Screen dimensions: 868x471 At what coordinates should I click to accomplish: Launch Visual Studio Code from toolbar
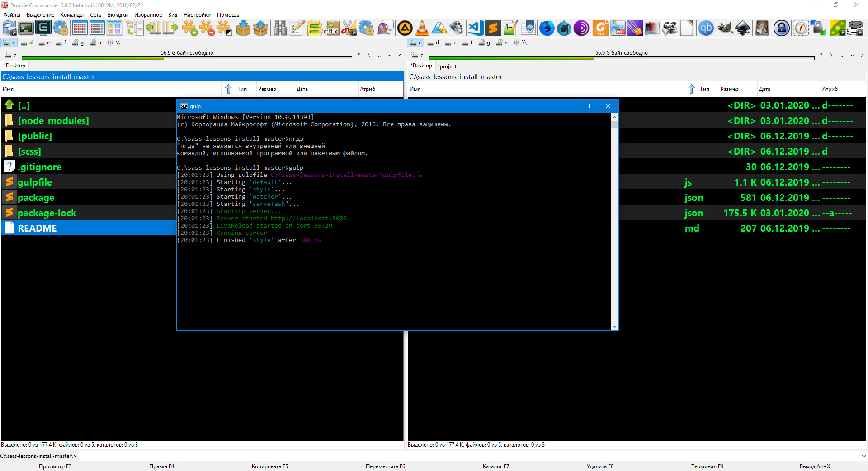tap(475, 29)
